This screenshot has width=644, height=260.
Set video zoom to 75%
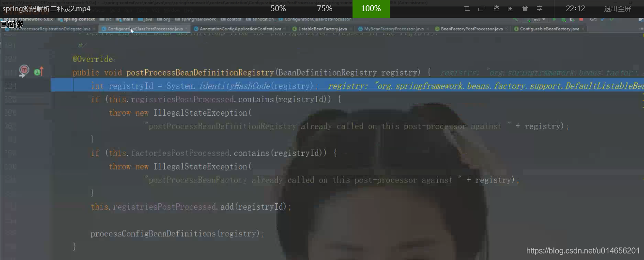coord(324,9)
